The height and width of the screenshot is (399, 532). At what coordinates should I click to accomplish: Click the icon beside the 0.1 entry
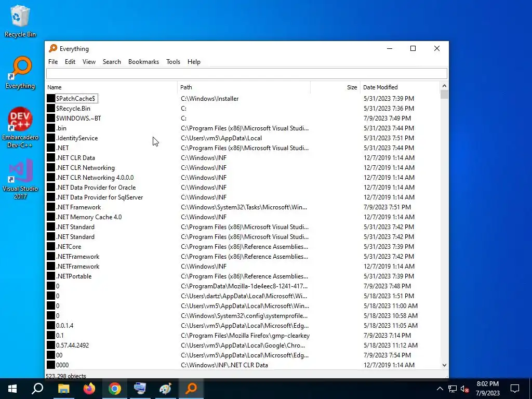click(x=51, y=335)
